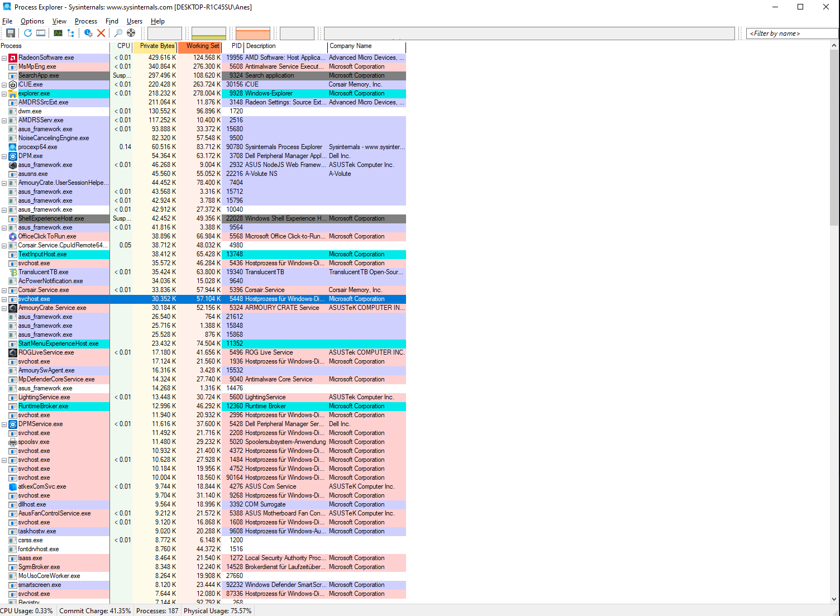Open the yellow commit history mini graph
This screenshot has height=616, width=840.
209,34
